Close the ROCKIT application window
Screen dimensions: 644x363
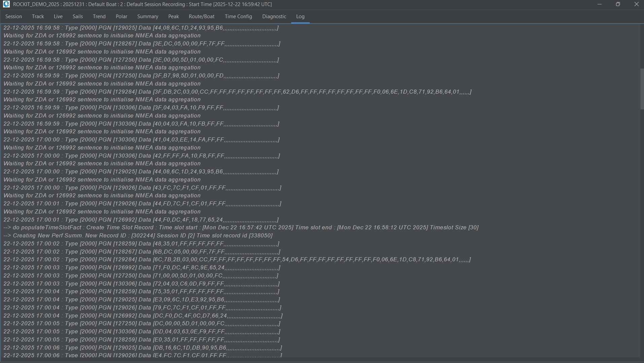click(636, 4)
